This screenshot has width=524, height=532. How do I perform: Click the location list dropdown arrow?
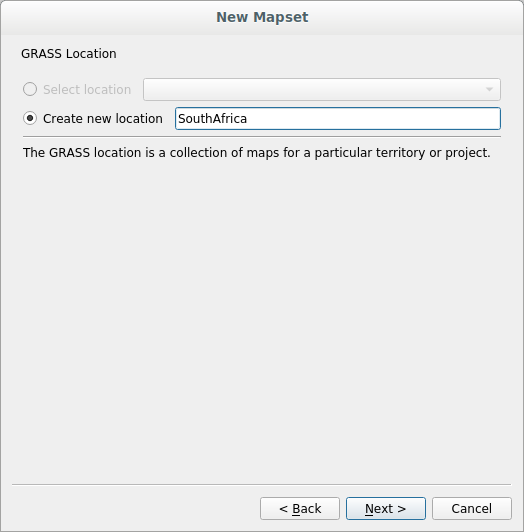489,90
